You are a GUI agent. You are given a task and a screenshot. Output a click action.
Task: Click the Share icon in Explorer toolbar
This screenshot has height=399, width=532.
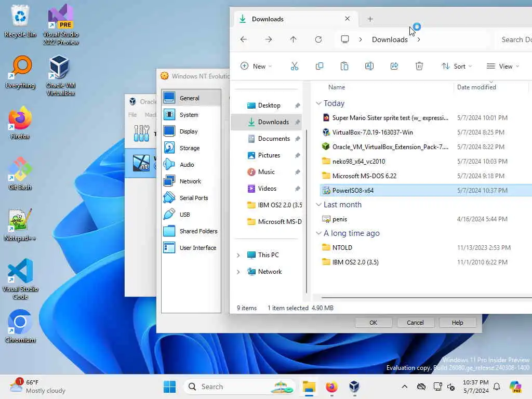394,66
